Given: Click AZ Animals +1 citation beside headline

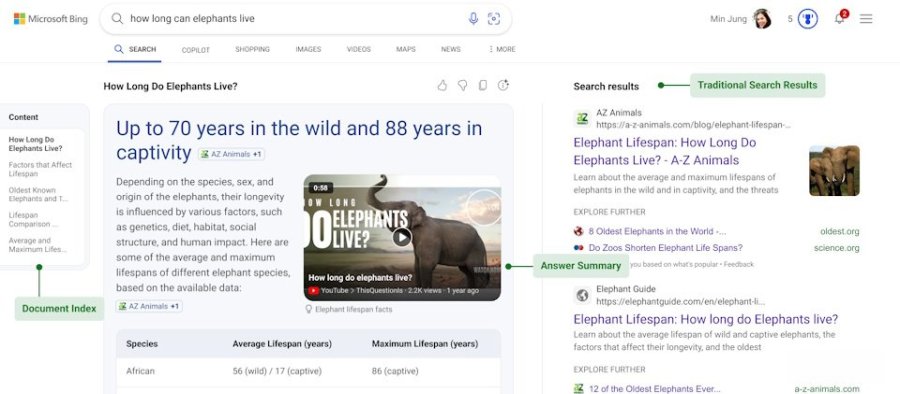Looking at the screenshot, I should [x=231, y=154].
